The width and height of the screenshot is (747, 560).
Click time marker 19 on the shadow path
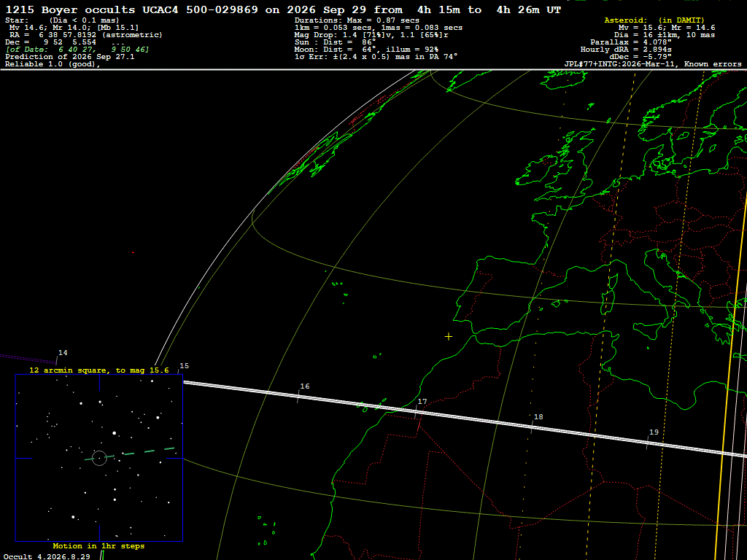(x=654, y=432)
